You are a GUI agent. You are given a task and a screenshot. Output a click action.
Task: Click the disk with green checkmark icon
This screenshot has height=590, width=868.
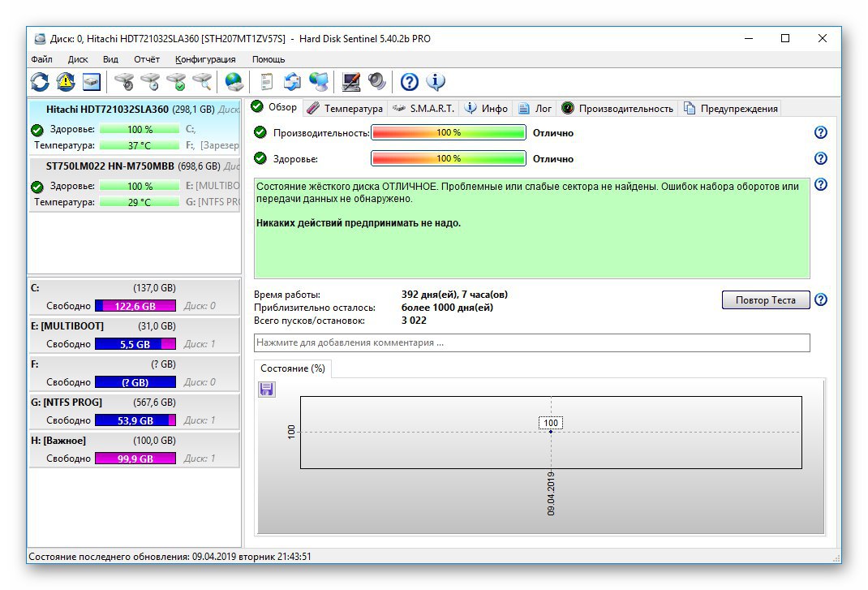coord(176,82)
